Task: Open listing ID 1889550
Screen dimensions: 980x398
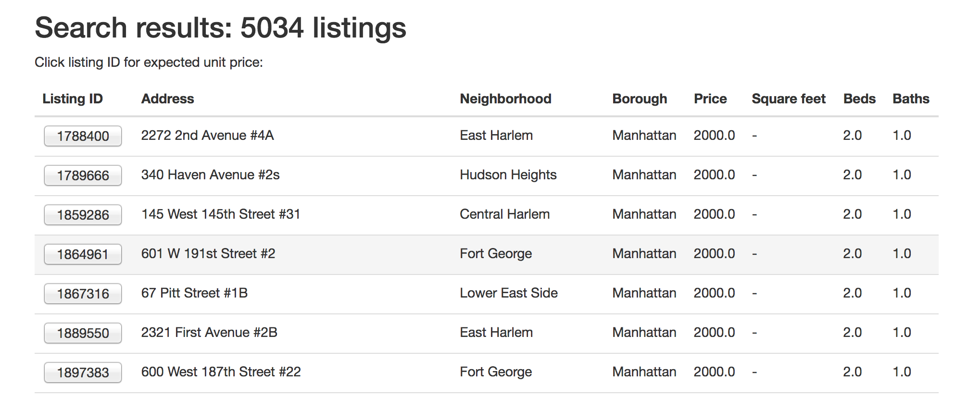Action: pyautogui.click(x=83, y=333)
